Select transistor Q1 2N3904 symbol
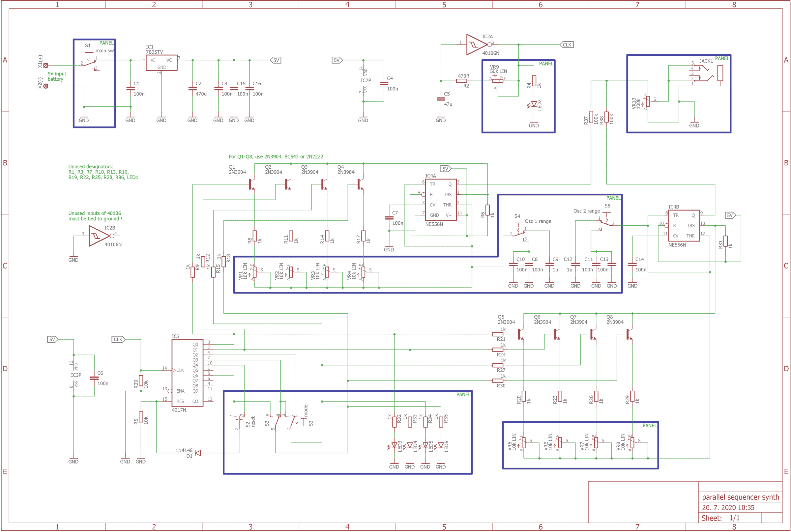Screen dimensions: 791x532 251,185
